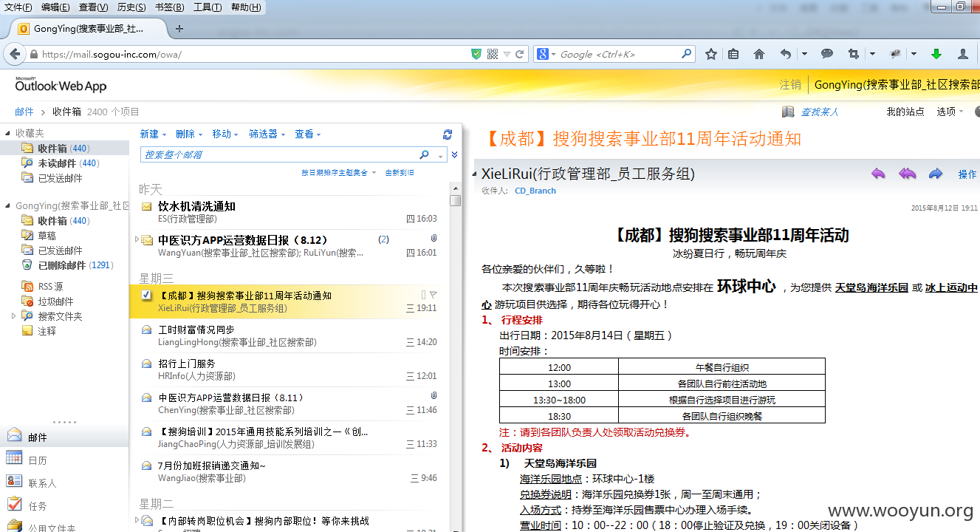The image size is (980, 532).
Task: Click the green shield icon in address bar
Action: (476, 54)
